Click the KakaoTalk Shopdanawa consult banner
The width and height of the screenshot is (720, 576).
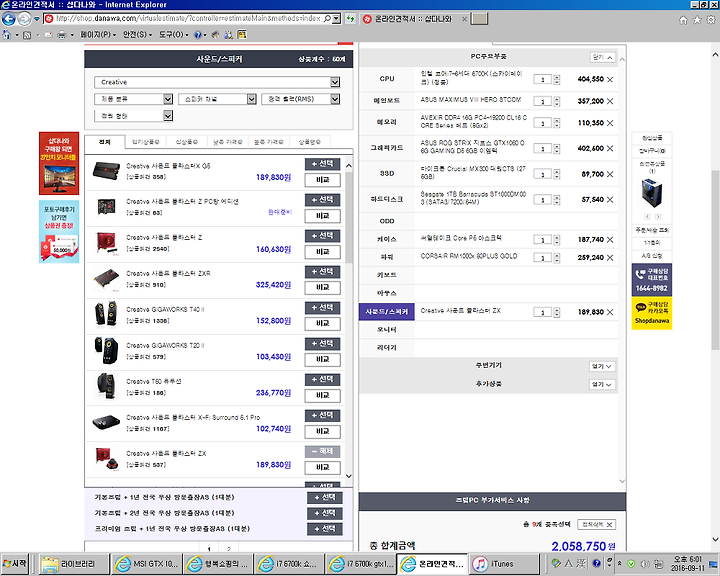(x=652, y=313)
